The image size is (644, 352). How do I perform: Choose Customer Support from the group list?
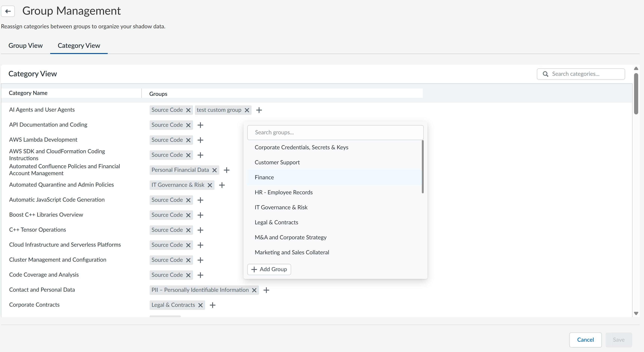click(x=335, y=162)
